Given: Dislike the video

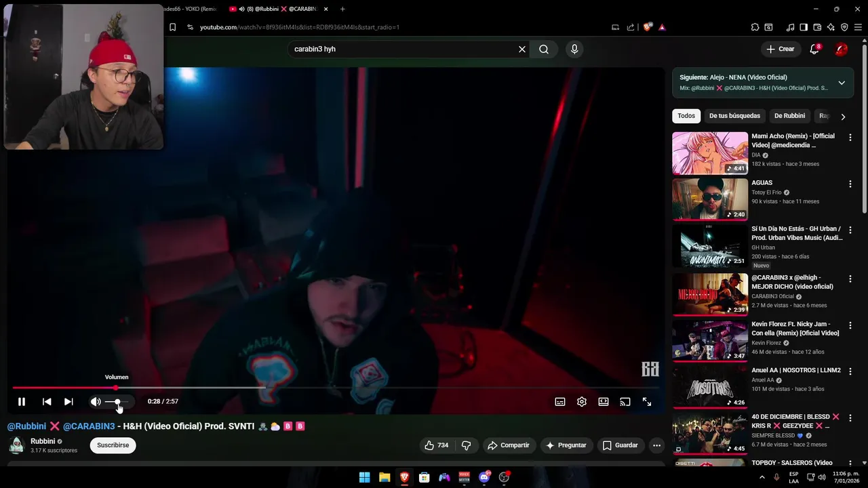Looking at the screenshot, I should point(466,445).
